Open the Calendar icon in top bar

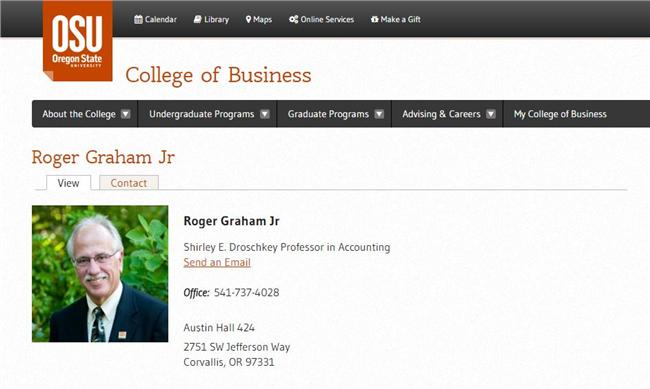(138, 19)
